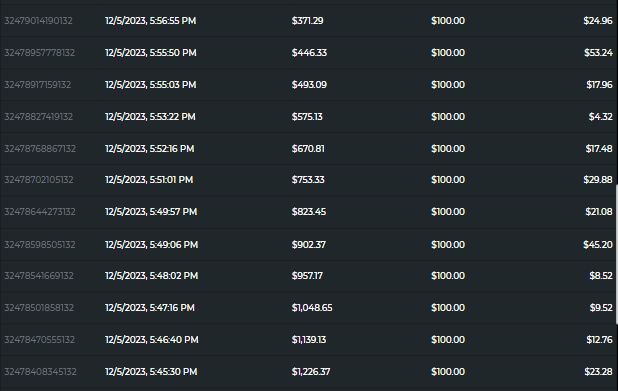
Task: Select transaction ID 32478957778132
Action: pyautogui.click(x=39, y=53)
